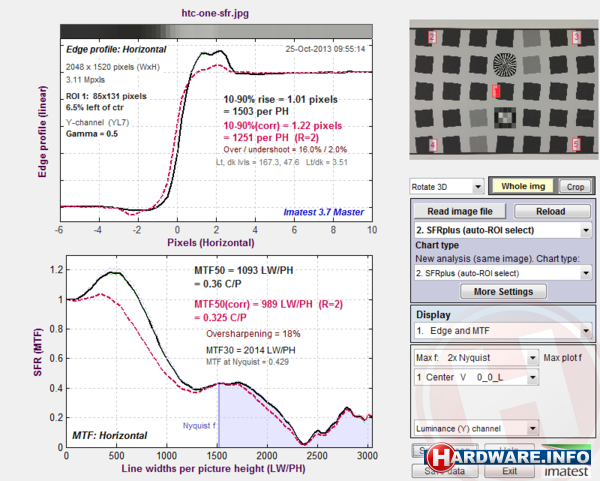Click the Reload button
This screenshot has width=600, height=481.
[550, 211]
